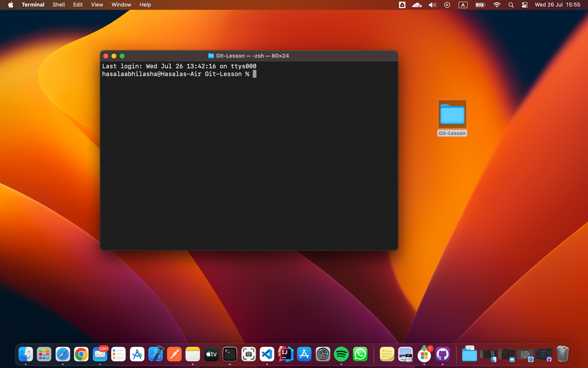This screenshot has height=368, width=588.
Task: Open Android Studio from the Dock
Action: (137, 354)
